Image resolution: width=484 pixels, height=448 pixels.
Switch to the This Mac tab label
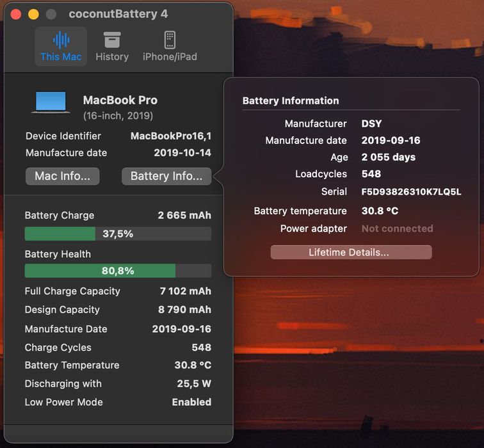coord(61,57)
